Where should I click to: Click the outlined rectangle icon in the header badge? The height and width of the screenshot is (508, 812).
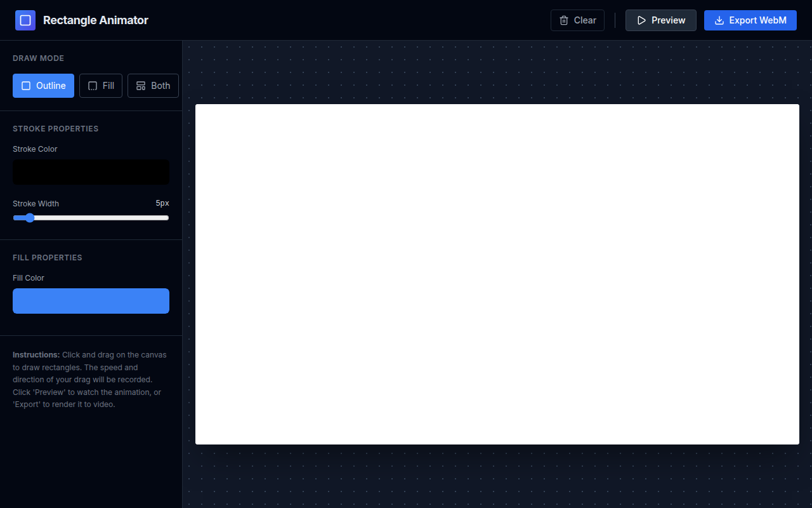point(25,20)
